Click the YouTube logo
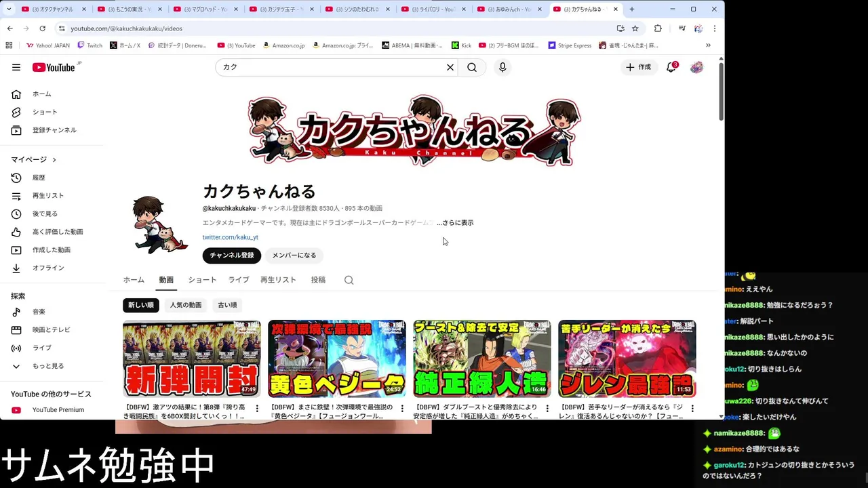868x488 pixels. click(x=54, y=67)
